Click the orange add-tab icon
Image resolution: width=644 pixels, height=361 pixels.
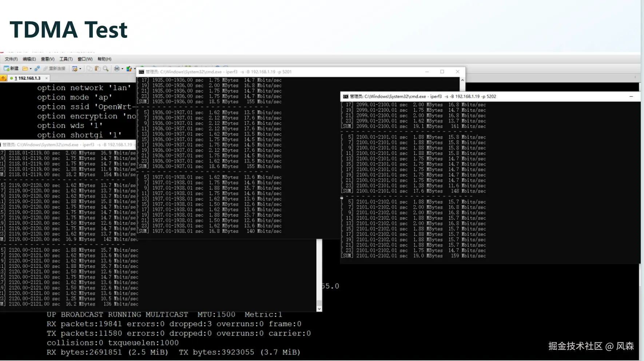point(3,78)
